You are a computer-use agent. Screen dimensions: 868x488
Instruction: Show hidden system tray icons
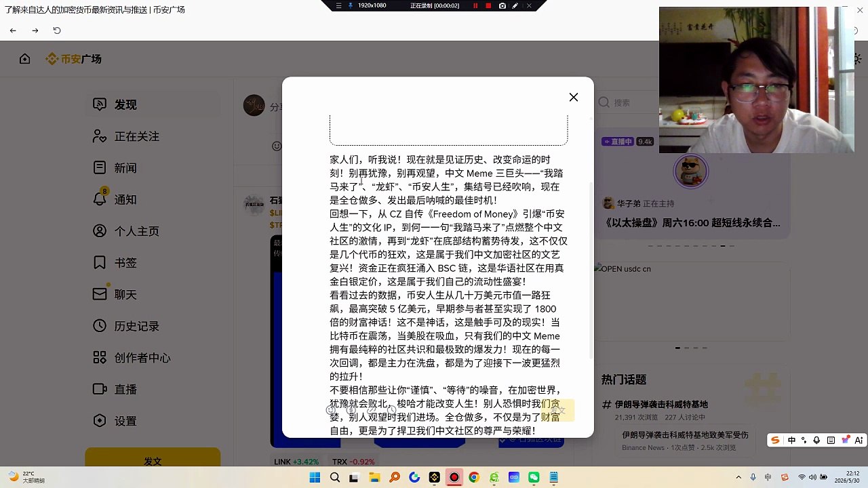[738, 477]
